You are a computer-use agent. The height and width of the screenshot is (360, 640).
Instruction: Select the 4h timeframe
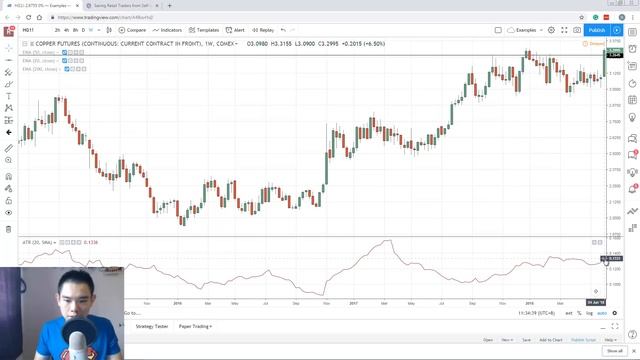[67, 30]
